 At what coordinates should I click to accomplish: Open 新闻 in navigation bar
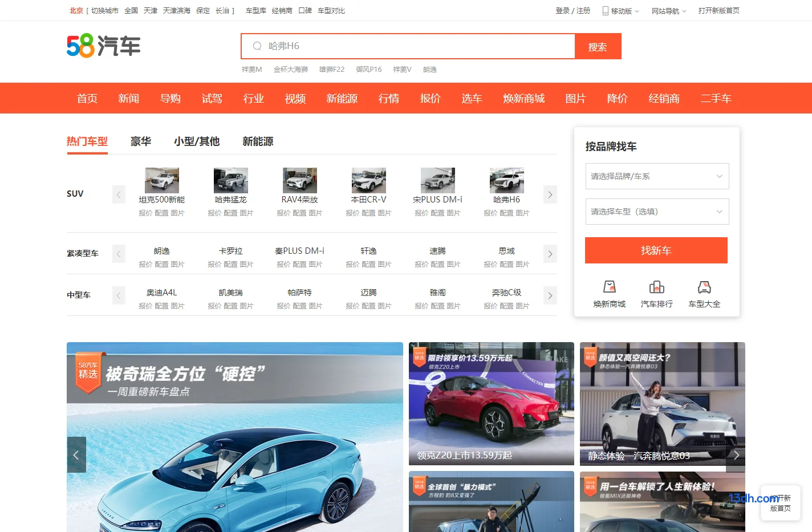pos(129,98)
